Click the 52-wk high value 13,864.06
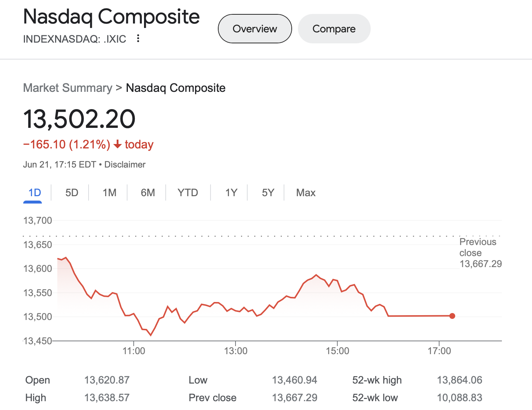The width and height of the screenshot is (532, 410). tap(459, 380)
